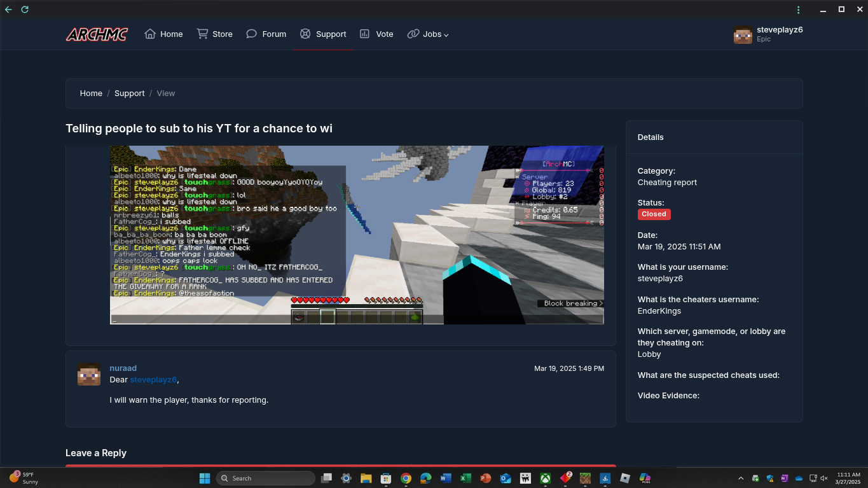This screenshot has width=868, height=488.
Task: Open the weather widget showing 59°F Sunny
Action: pos(23,478)
